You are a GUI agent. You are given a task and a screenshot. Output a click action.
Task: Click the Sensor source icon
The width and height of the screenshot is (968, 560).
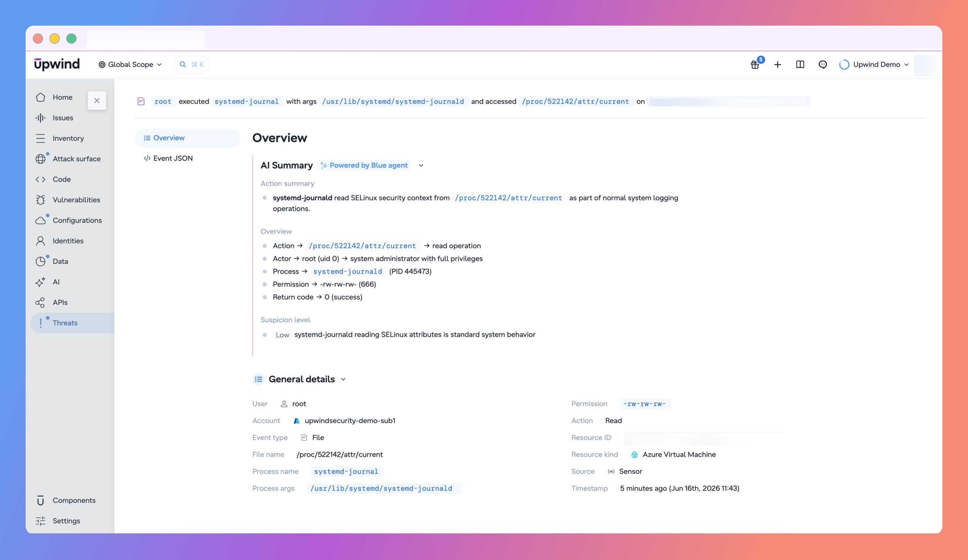pos(611,471)
